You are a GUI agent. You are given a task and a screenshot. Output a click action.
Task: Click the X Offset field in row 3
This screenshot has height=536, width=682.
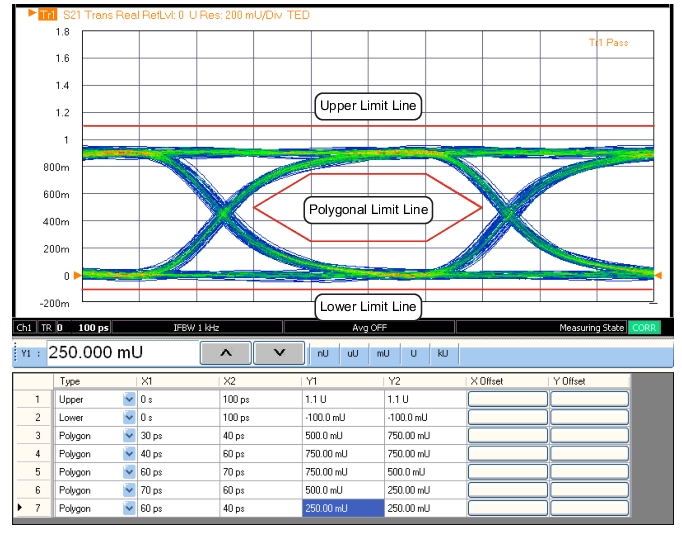coord(508,436)
